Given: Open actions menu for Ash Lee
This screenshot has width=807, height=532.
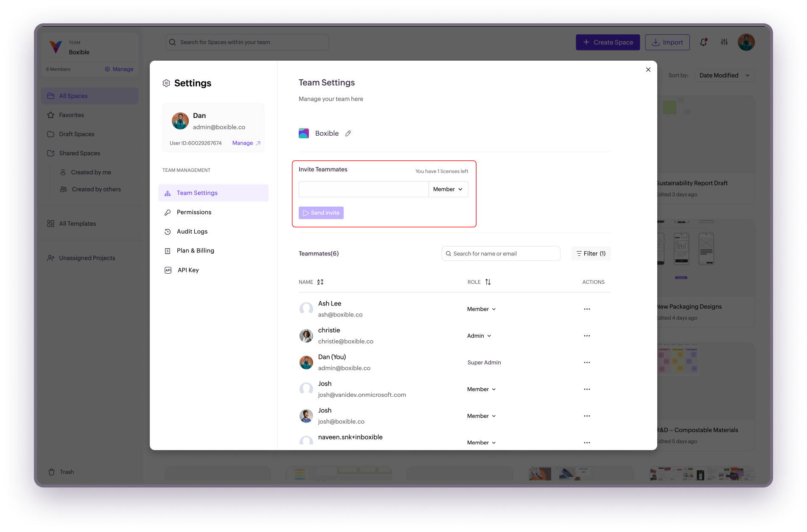Looking at the screenshot, I should pyautogui.click(x=587, y=309).
